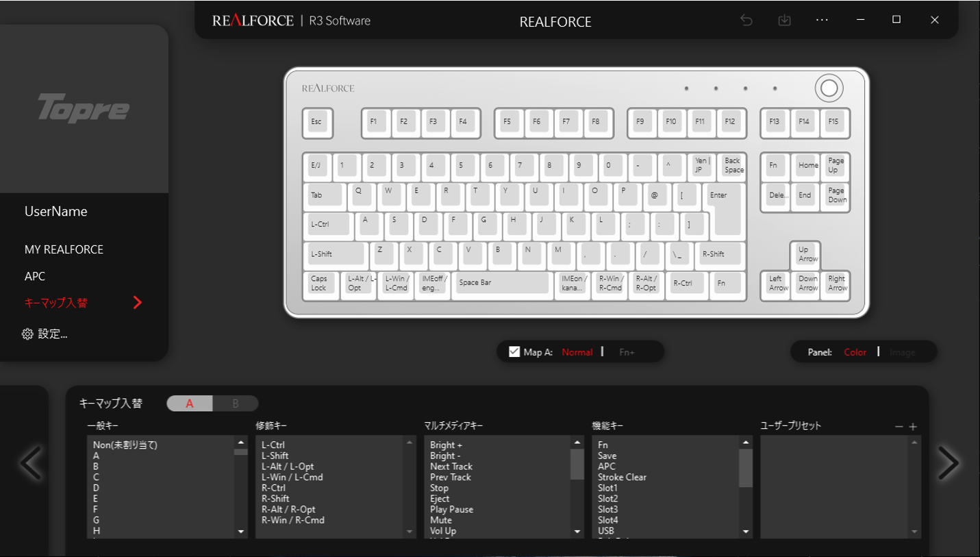Click the undo arrow icon in the title bar
This screenshot has height=557, width=980.
tap(746, 20)
